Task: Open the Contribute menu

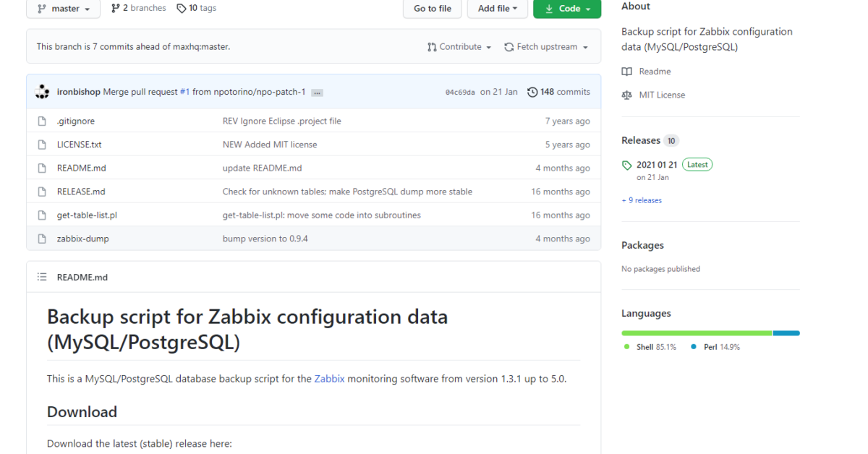Action: pyautogui.click(x=459, y=47)
